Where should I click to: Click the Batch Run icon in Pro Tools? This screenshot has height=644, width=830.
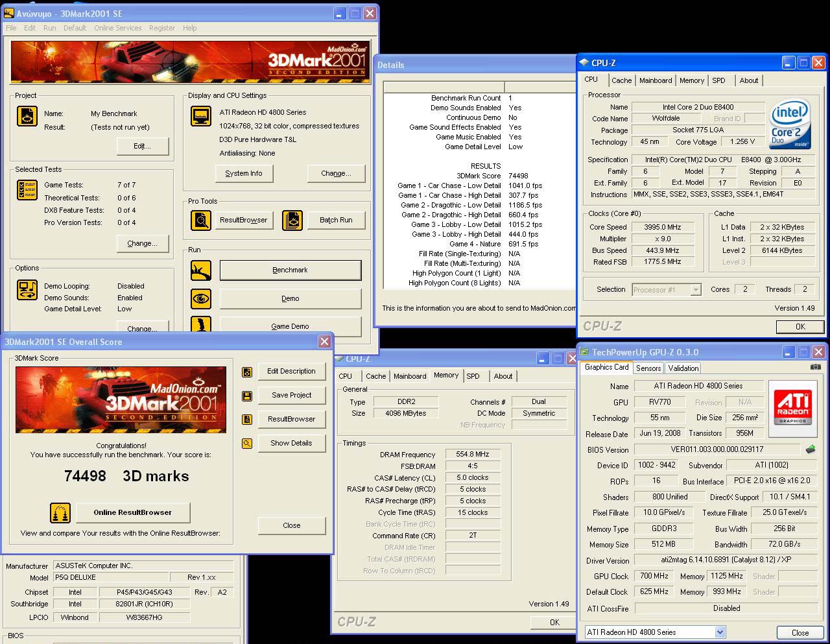click(x=292, y=221)
